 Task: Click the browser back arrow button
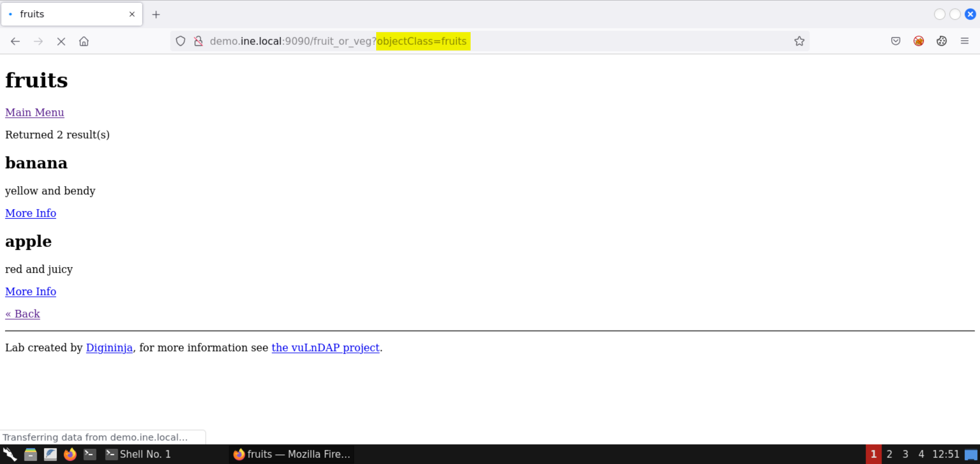tap(15, 41)
